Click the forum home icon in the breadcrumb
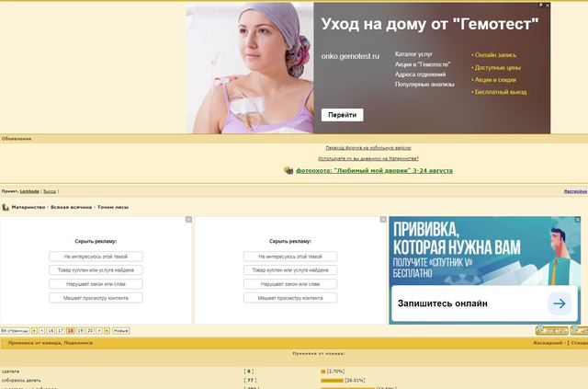This screenshot has width=588, height=389. point(6,207)
